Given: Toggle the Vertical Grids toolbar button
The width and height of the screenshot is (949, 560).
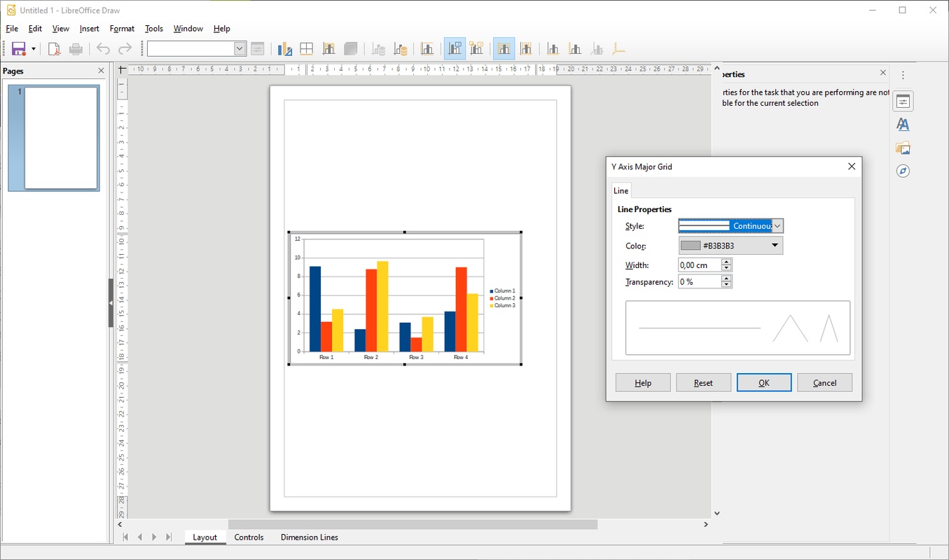Looking at the screenshot, I should (x=525, y=48).
